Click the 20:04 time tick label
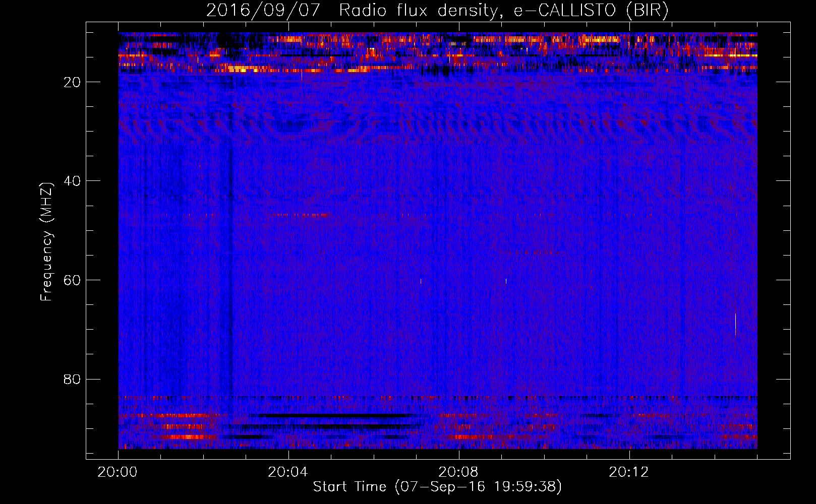This screenshot has height=504, width=816. pyautogui.click(x=287, y=472)
